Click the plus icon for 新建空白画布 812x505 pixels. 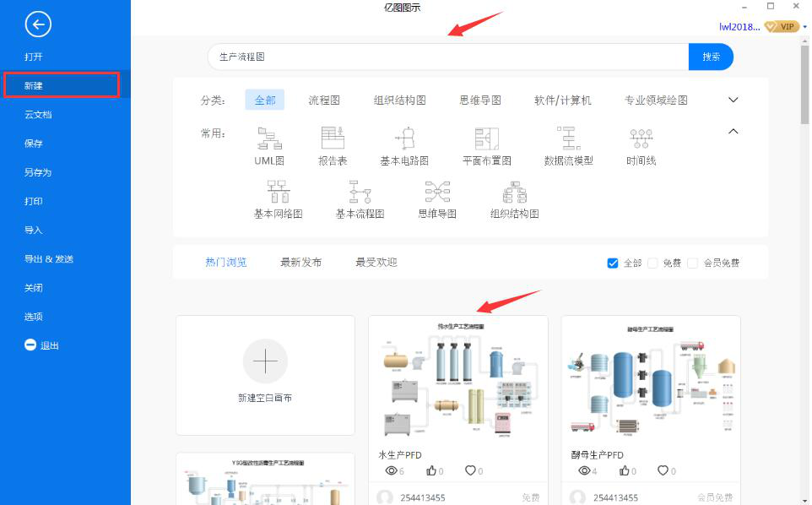tap(265, 361)
